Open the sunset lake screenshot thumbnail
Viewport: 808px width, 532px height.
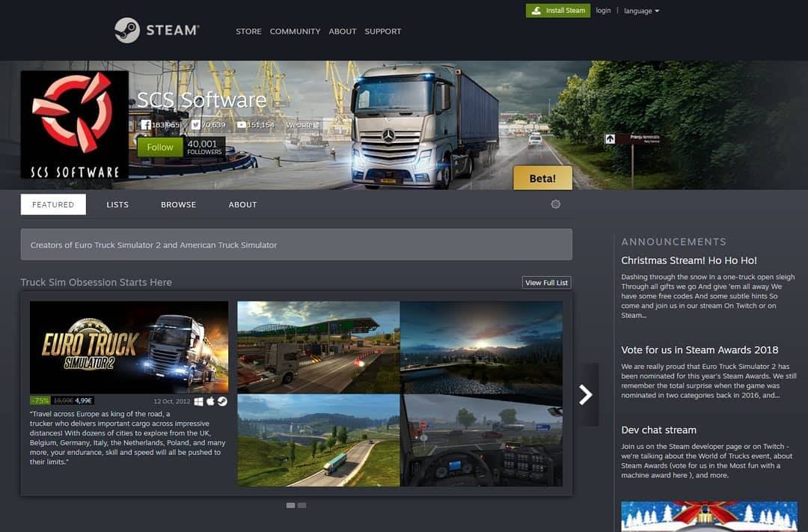481,347
